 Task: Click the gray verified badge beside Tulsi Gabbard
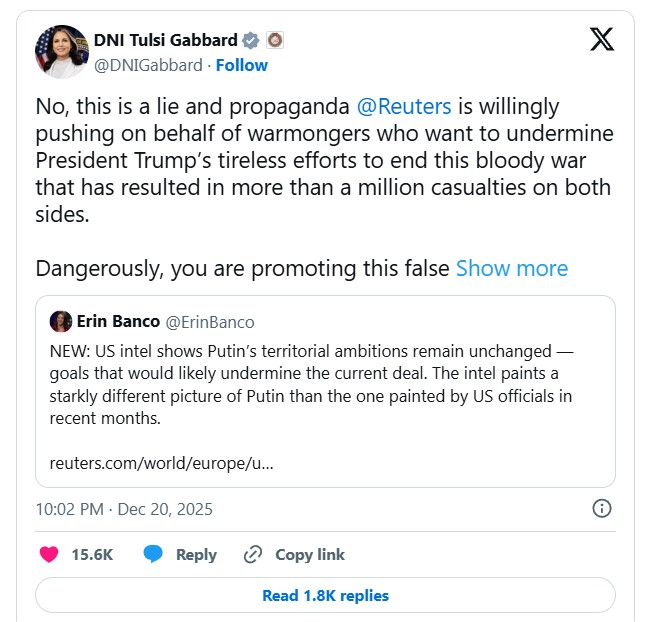tap(251, 41)
